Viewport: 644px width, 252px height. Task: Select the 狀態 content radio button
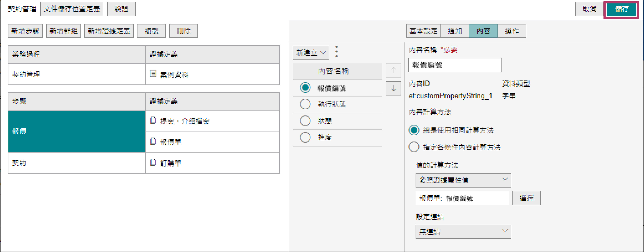(x=305, y=121)
